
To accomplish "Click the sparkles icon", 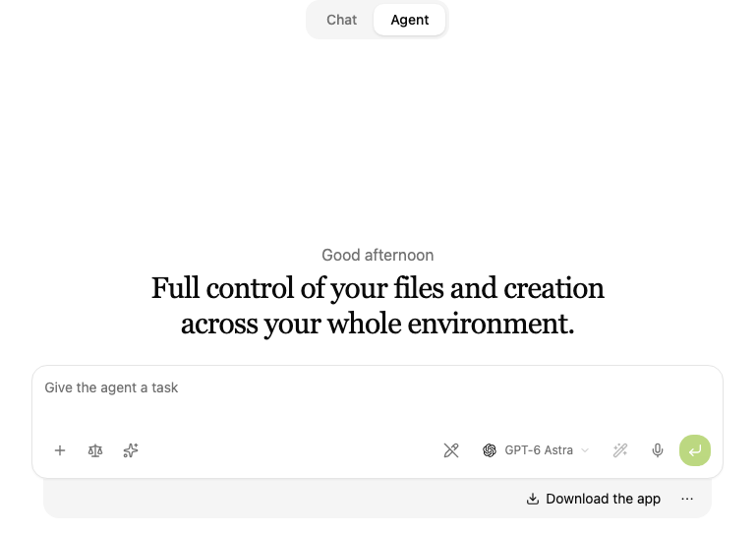I will point(131,450).
